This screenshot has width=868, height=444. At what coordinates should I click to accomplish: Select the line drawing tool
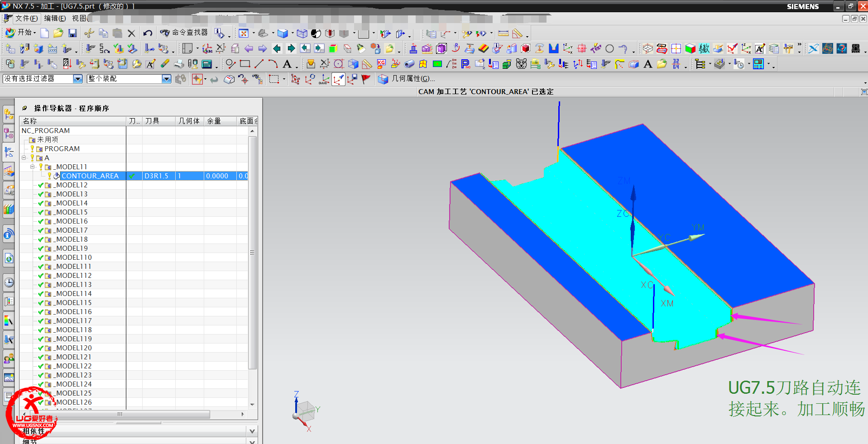[x=259, y=64]
